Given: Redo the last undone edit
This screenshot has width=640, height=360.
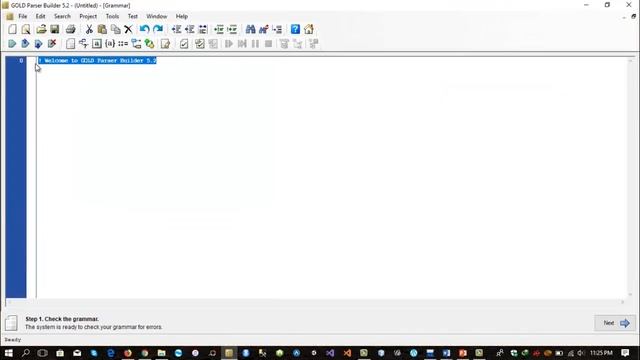Looking at the screenshot, I should pos(158,29).
